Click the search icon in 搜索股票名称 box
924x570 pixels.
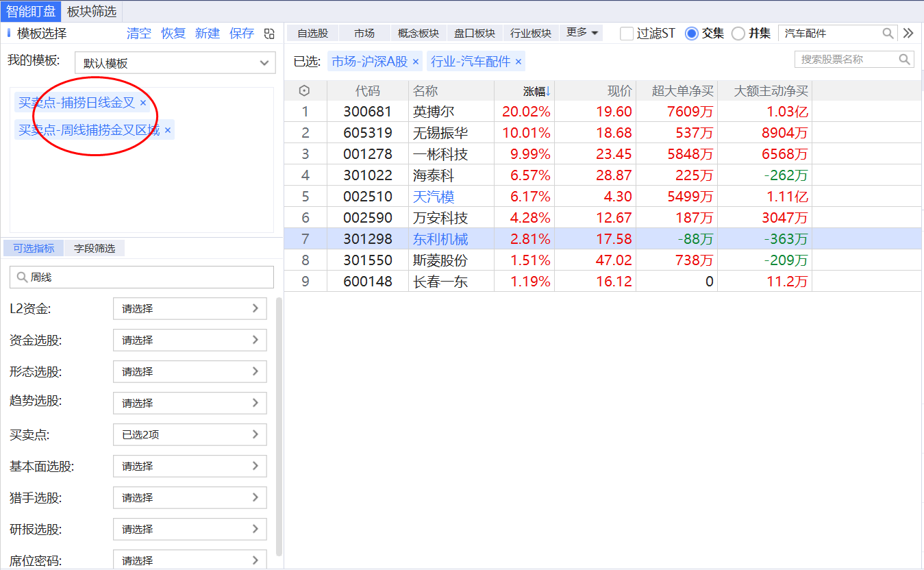(x=904, y=60)
